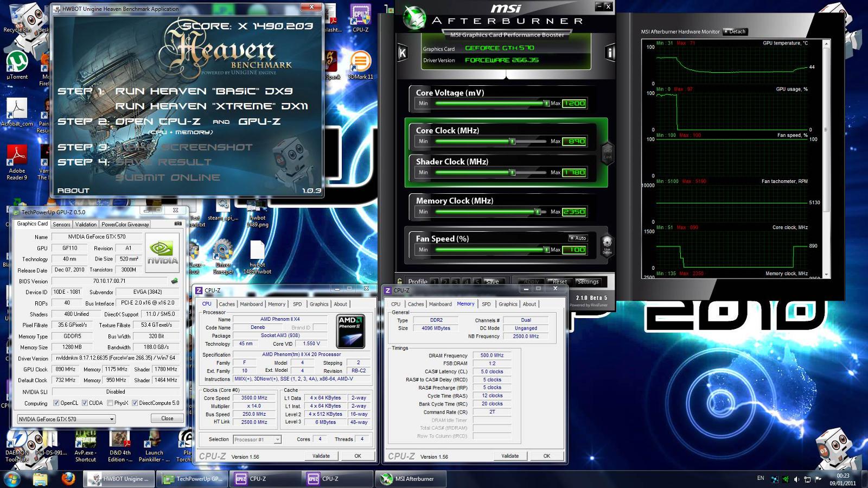Open Caches tab in left CPU-Z window
Viewport: 868px width, 488px height.
tap(227, 304)
